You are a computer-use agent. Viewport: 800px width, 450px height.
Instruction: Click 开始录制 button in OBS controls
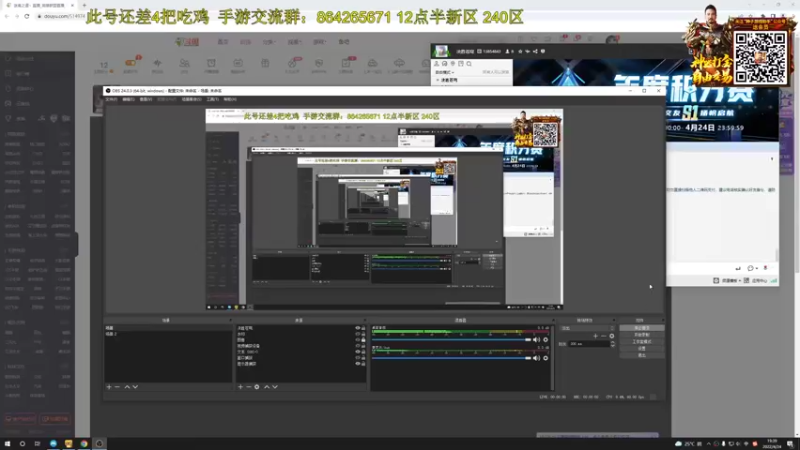(x=642, y=335)
